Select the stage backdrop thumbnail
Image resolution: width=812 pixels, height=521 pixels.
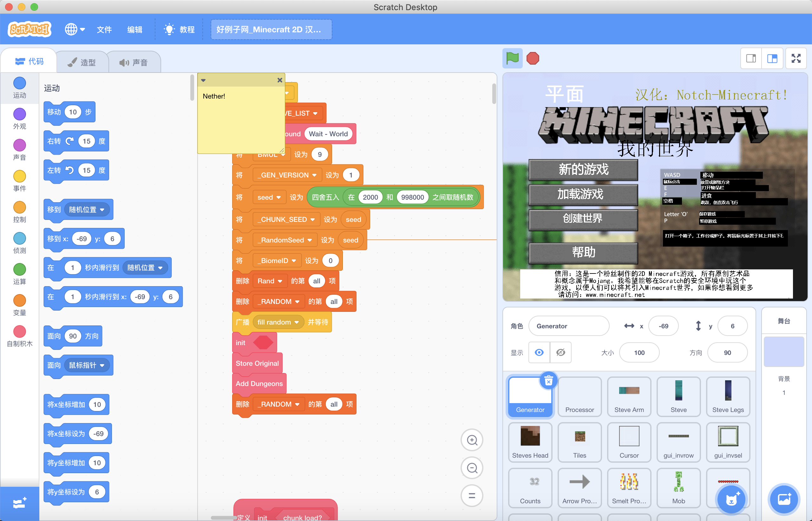pos(783,352)
